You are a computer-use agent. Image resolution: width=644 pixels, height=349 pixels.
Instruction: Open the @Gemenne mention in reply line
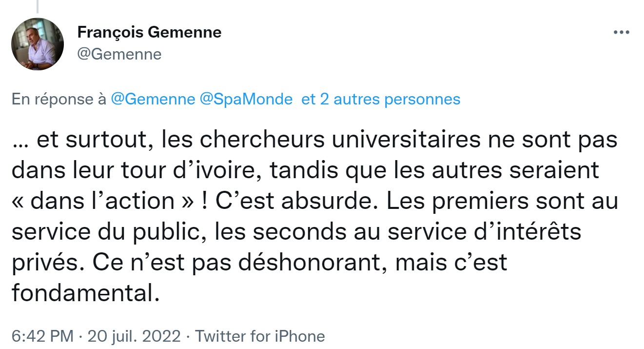pyautogui.click(x=153, y=99)
